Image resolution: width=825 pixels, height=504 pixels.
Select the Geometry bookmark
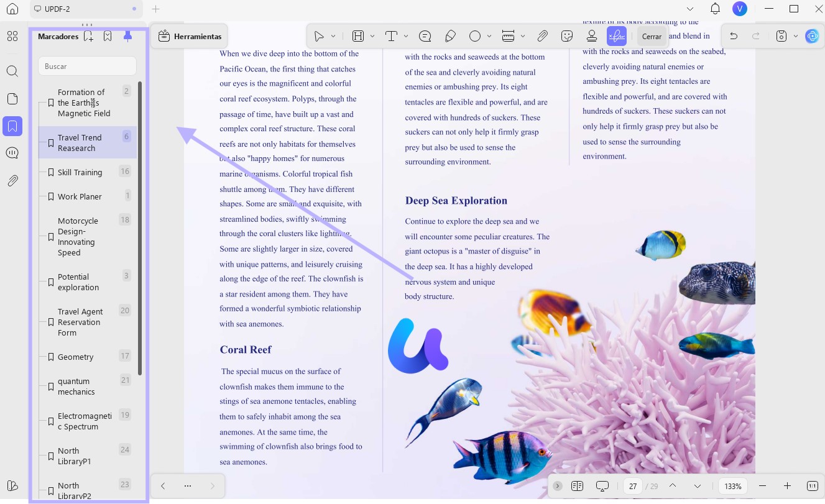[x=87, y=357]
